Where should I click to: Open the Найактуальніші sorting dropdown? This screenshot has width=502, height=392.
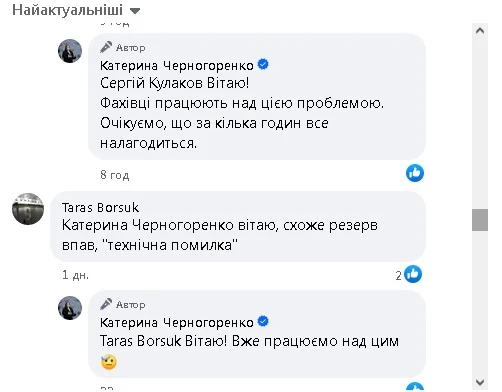tap(76, 10)
